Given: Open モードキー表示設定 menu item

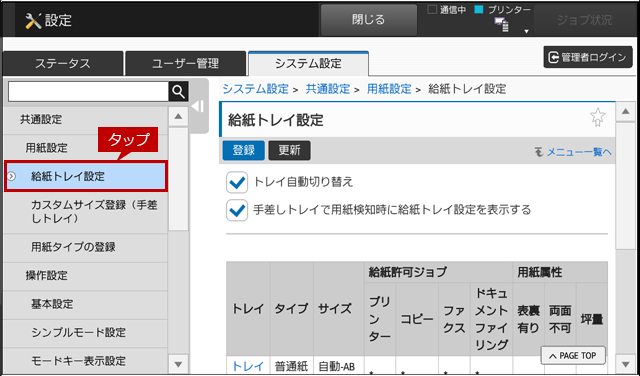Looking at the screenshot, I should (x=85, y=361).
